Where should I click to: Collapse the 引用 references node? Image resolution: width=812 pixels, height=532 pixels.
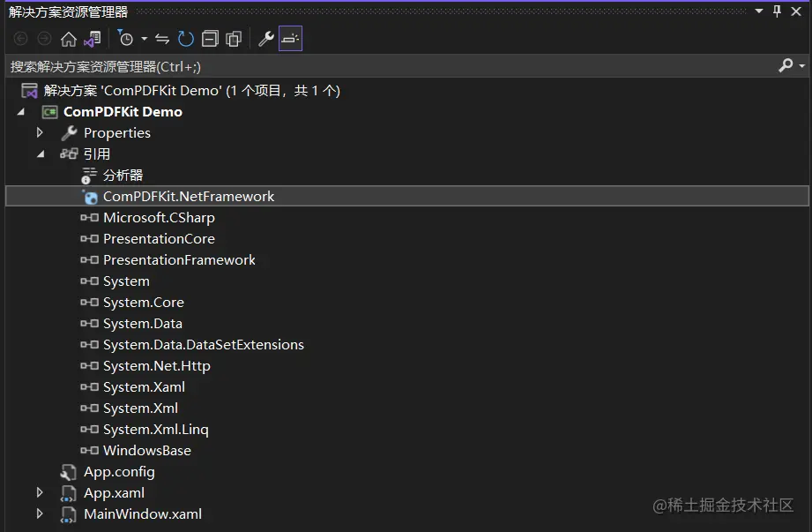(40, 154)
